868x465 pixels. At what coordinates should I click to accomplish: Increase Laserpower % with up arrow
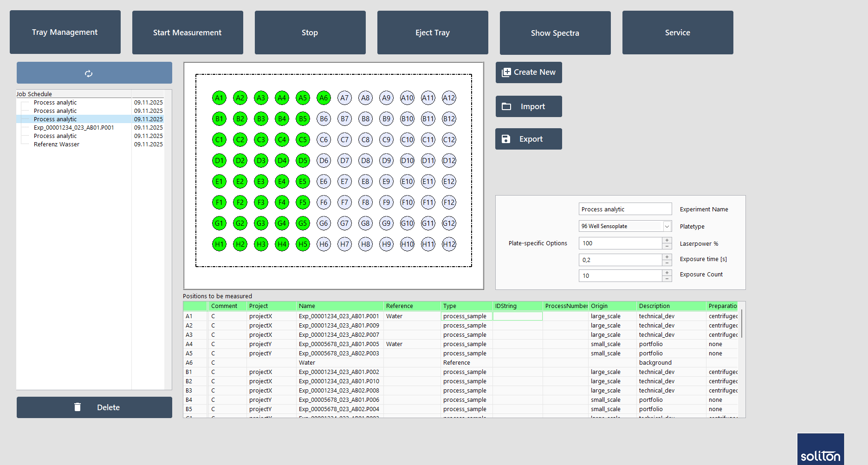(x=667, y=241)
